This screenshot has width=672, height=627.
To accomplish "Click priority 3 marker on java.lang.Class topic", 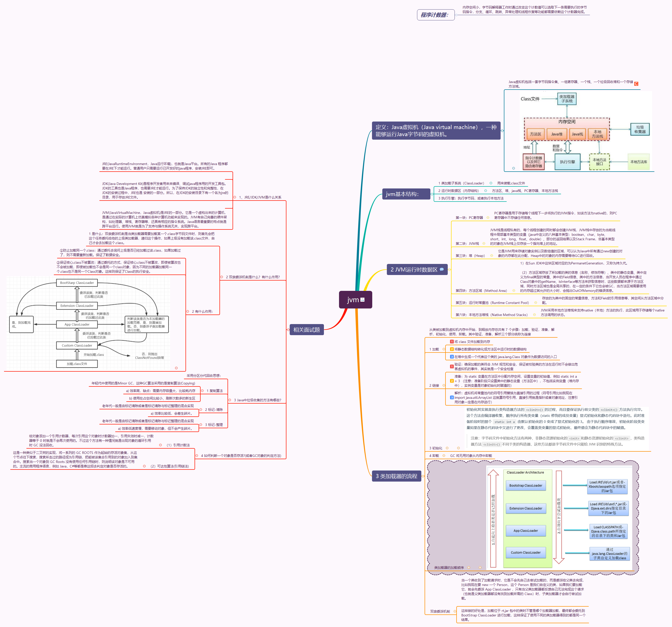I will click(x=452, y=357).
